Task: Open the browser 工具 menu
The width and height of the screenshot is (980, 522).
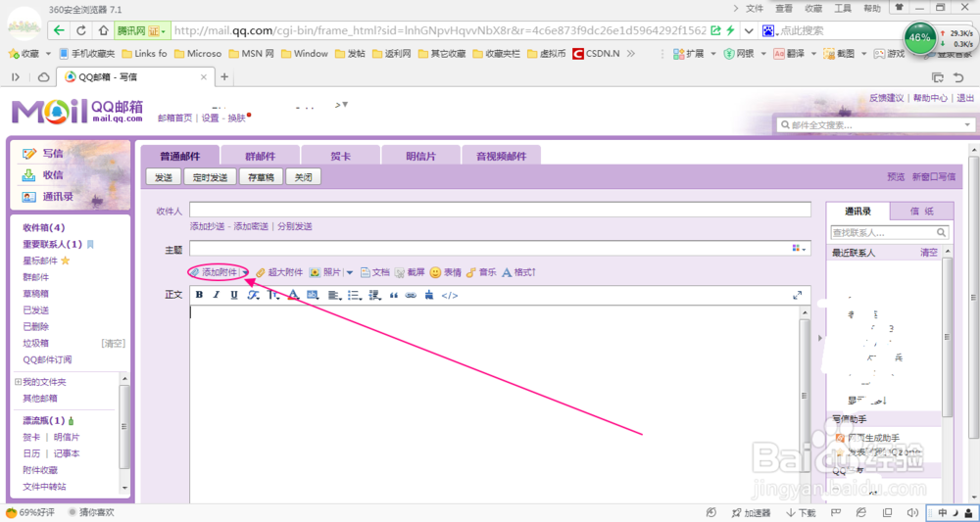Action: [843, 8]
